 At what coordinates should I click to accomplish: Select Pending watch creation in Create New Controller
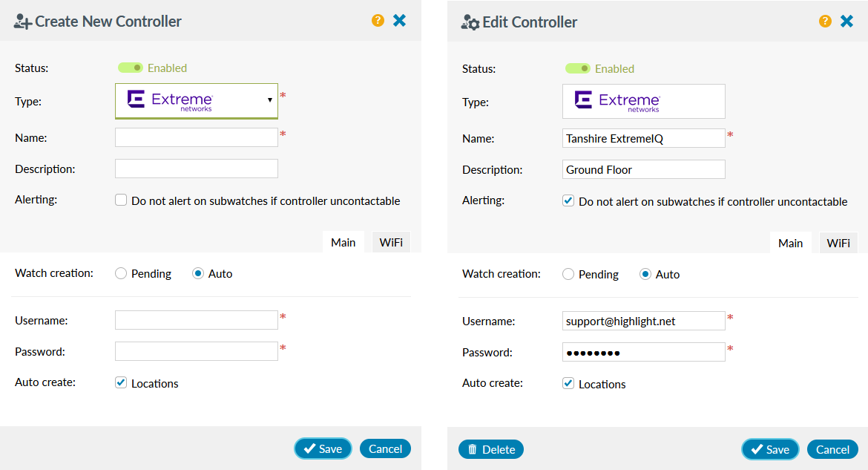119,273
